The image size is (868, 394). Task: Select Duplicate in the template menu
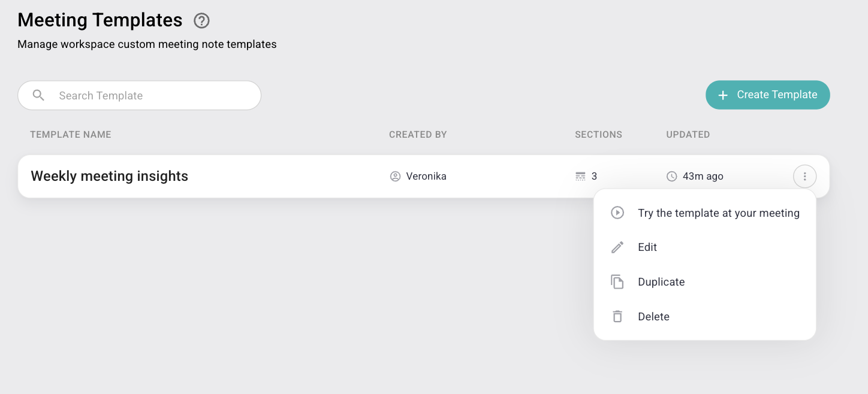click(x=661, y=282)
